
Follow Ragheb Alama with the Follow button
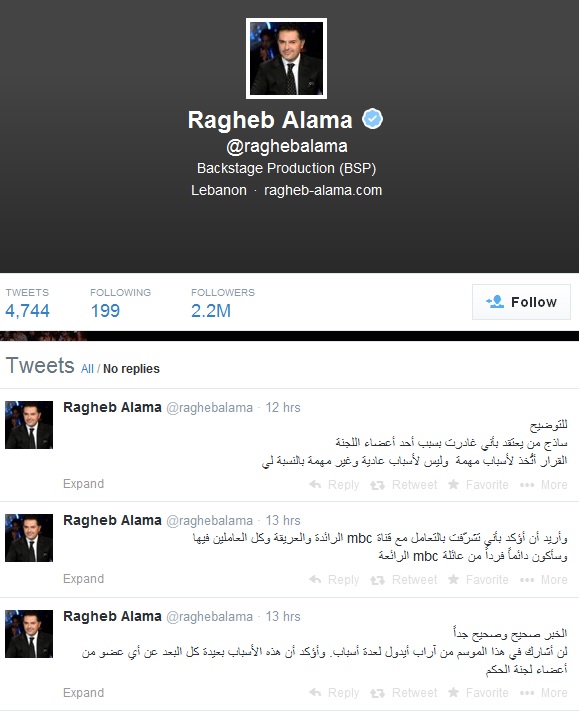point(521,302)
